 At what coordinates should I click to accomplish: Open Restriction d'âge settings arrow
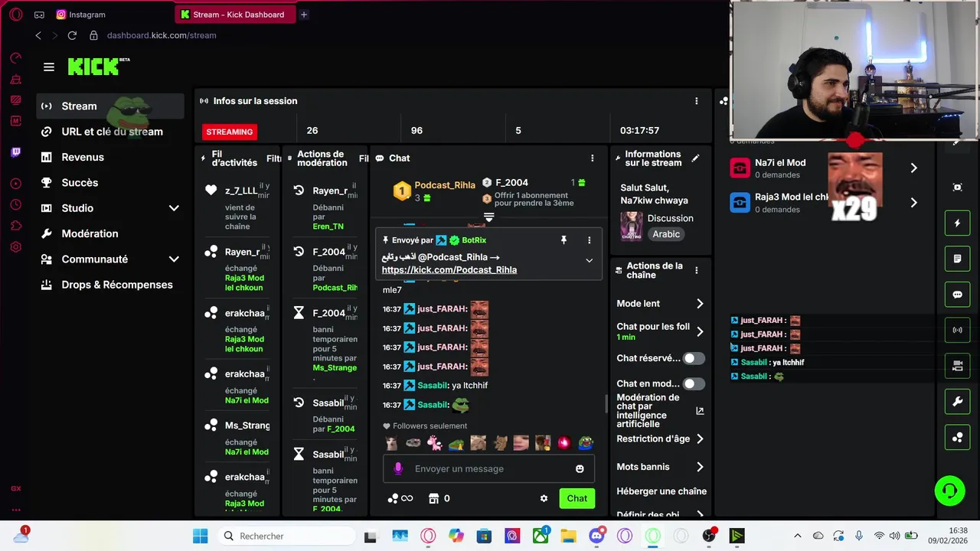click(700, 439)
